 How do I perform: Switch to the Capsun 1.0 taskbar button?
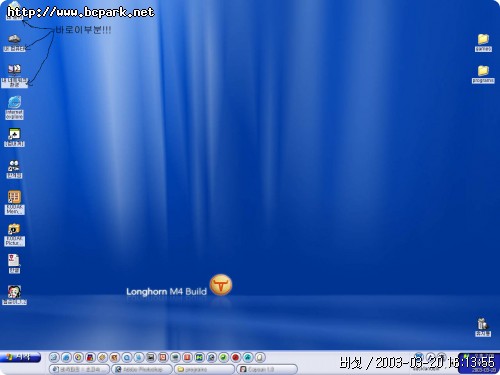pos(267,369)
